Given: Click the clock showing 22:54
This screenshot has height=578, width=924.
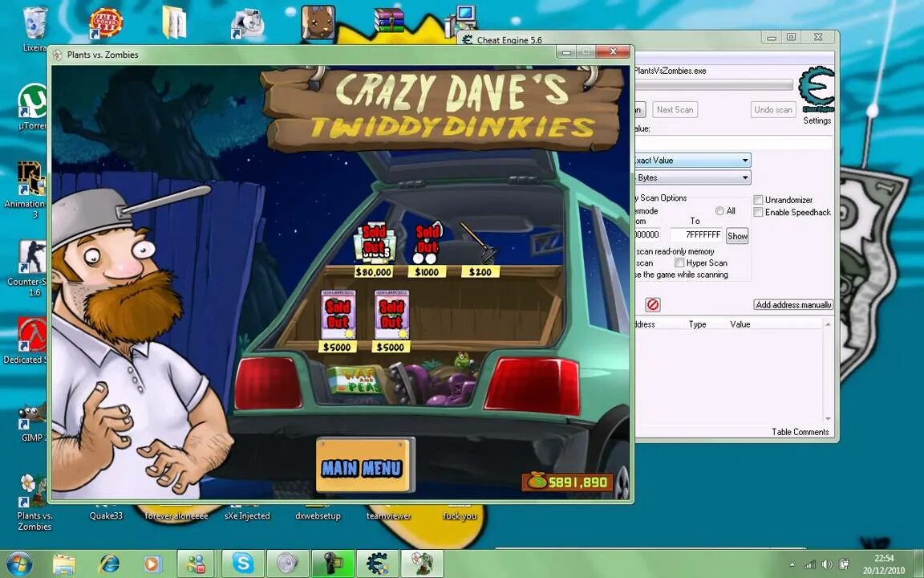Looking at the screenshot, I should point(884,558).
